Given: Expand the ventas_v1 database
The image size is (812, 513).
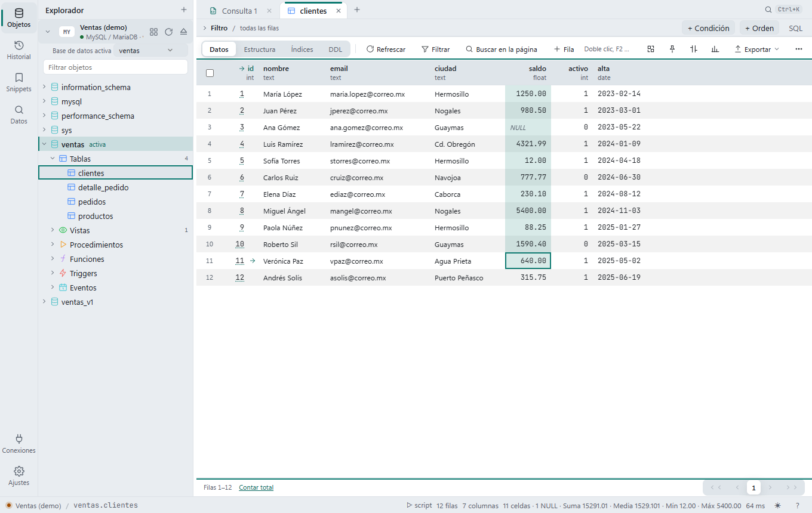Looking at the screenshot, I should [x=44, y=302].
